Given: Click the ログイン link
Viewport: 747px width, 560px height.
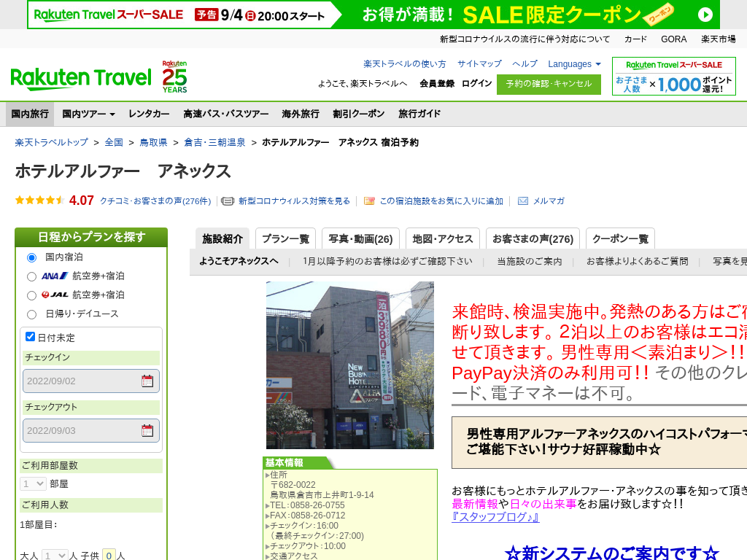Looking at the screenshot, I should [476, 83].
